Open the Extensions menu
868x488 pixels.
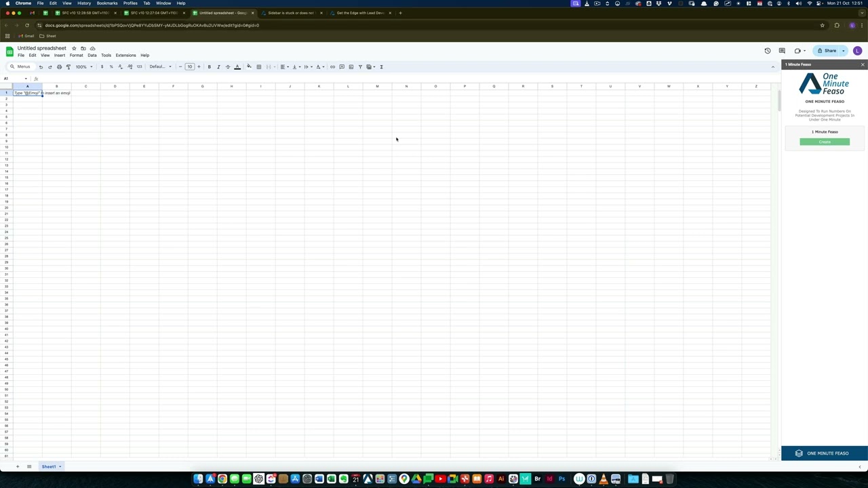(125, 55)
